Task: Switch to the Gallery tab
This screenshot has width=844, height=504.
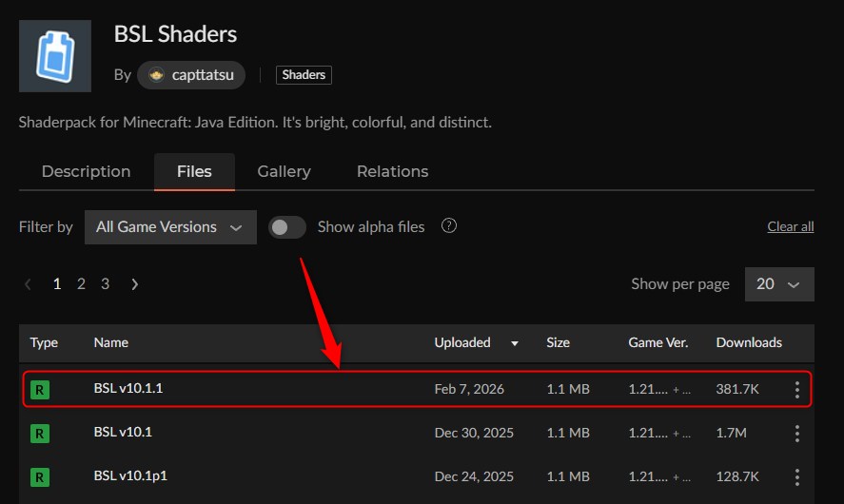Action: 284,171
